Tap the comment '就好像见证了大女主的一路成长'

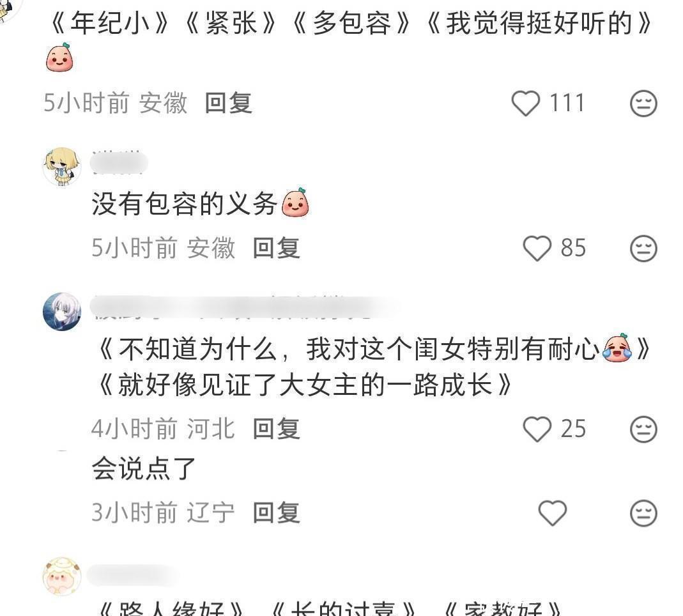coord(305,385)
